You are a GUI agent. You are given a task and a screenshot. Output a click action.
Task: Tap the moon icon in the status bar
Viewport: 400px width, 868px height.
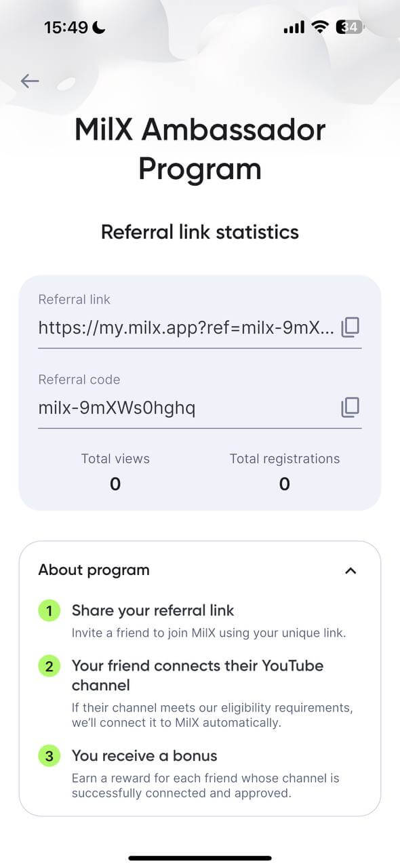tap(99, 26)
